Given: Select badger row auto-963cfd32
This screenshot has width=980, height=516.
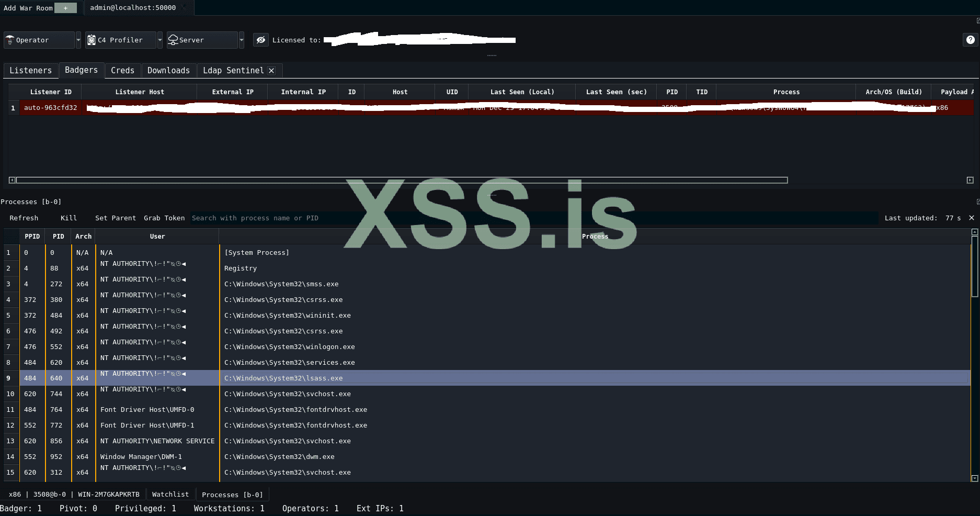Looking at the screenshot, I should click(x=491, y=108).
